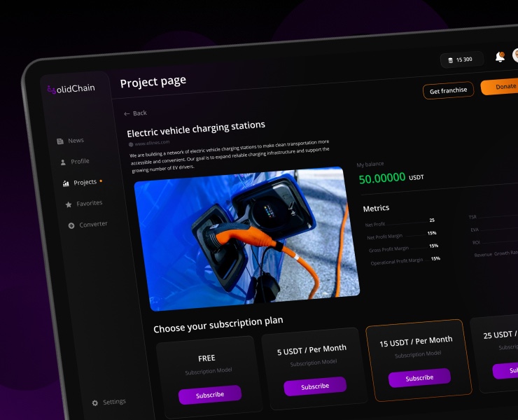This screenshot has height=420, width=518.
Task: Click the Profile person icon
Action: [63, 162]
